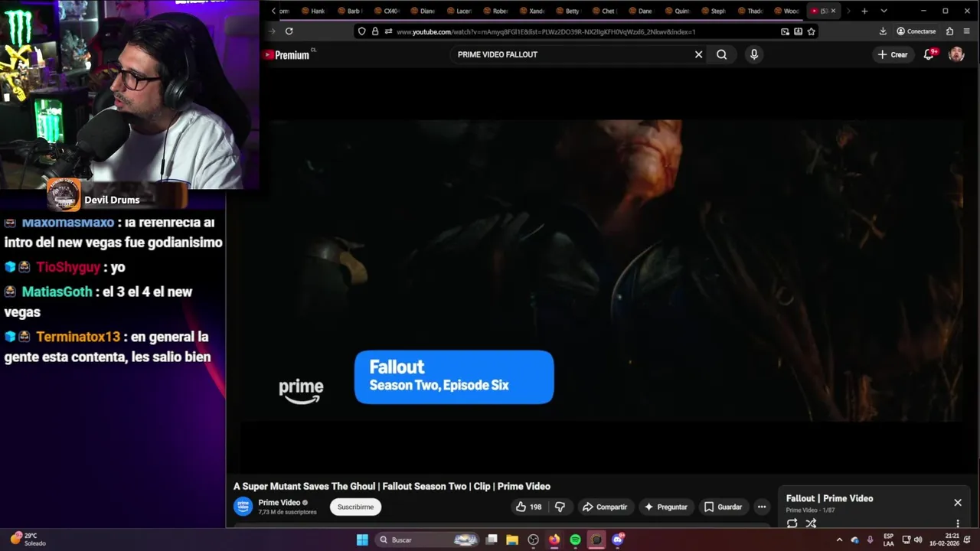Open Firefox from the taskbar

pos(554,540)
